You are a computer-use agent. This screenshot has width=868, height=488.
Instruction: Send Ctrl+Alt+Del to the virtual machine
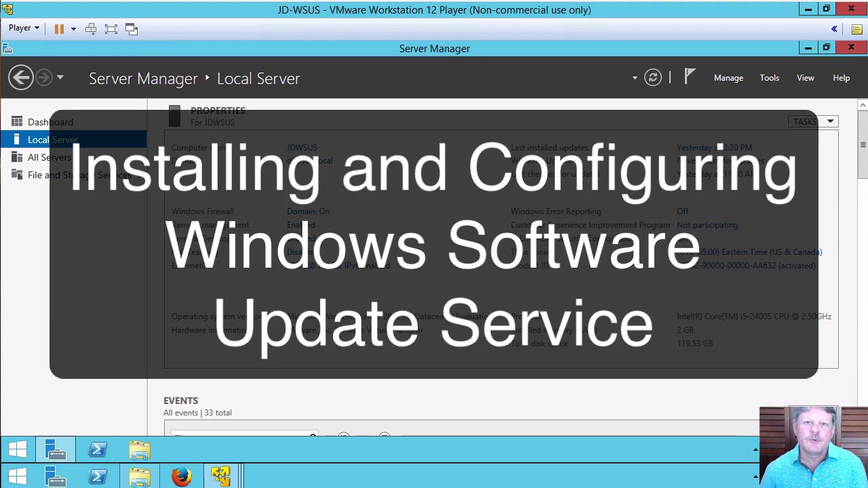[x=91, y=28]
